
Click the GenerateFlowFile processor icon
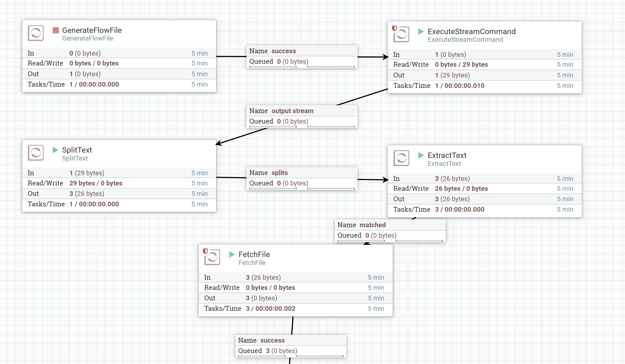tap(35, 33)
